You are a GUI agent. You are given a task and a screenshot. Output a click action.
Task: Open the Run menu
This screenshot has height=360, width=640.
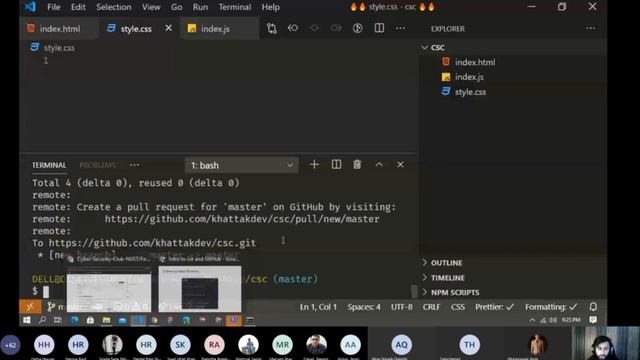[x=200, y=7]
